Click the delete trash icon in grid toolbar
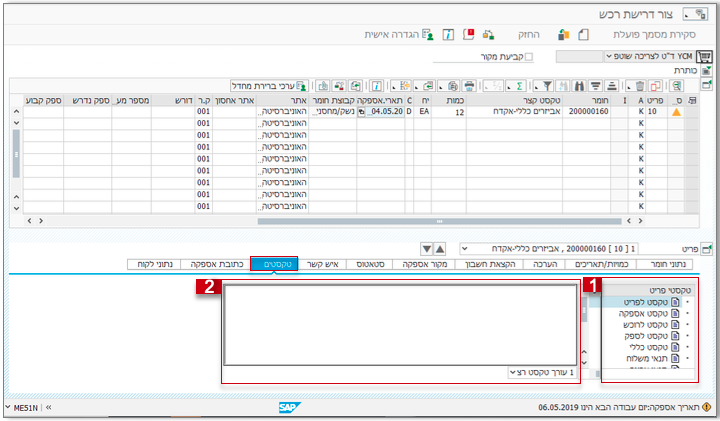The height and width of the screenshot is (421, 720). coord(641,86)
